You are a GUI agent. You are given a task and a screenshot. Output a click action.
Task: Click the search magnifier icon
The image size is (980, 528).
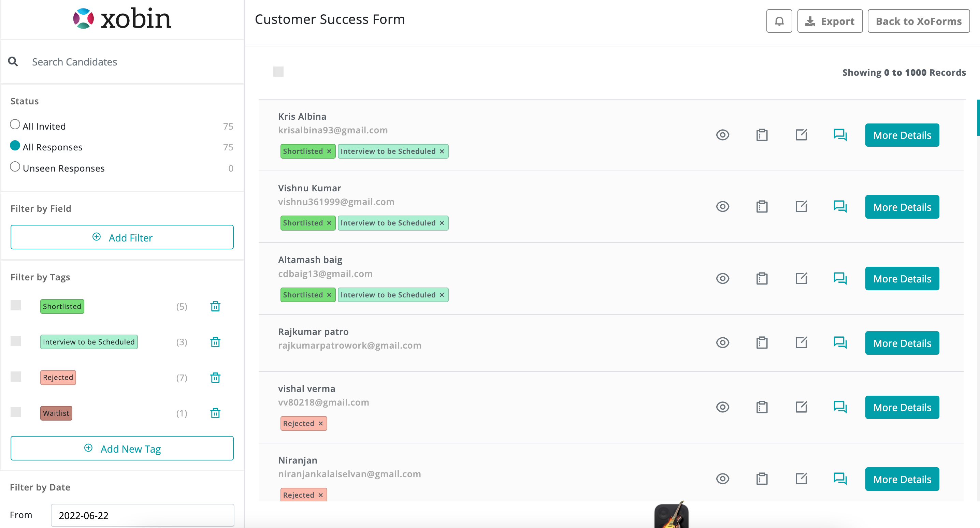[13, 62]
